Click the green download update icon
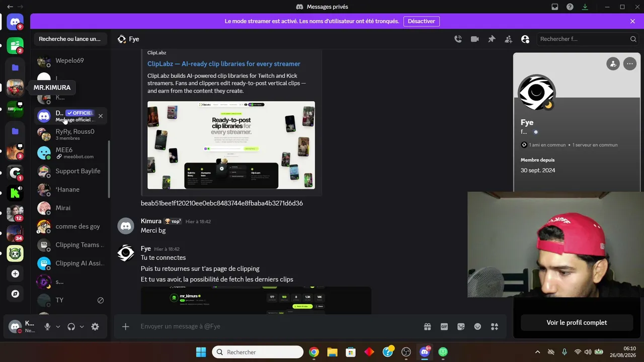 pos(585,7)
